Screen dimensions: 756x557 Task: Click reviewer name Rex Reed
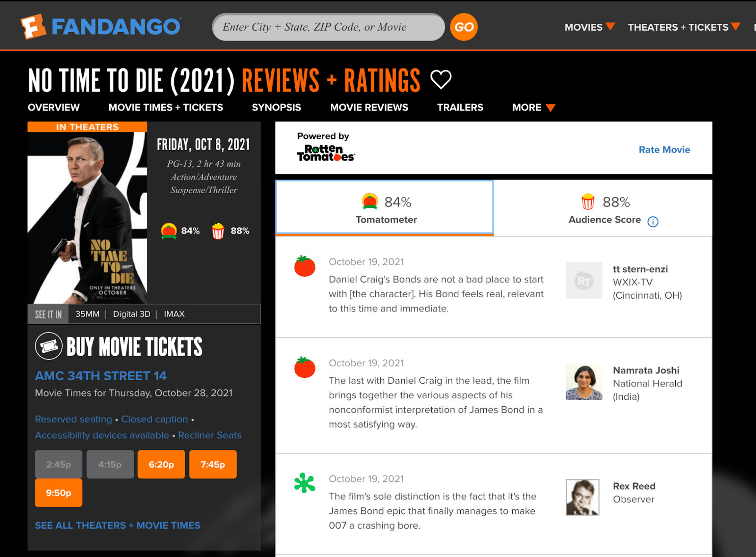coord(634,486)
